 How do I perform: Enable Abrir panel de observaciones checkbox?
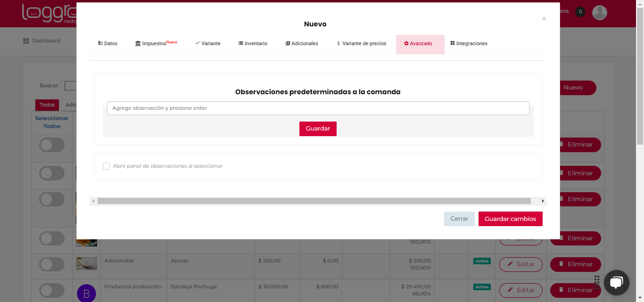pyautogui.click(x=107, y=166)
